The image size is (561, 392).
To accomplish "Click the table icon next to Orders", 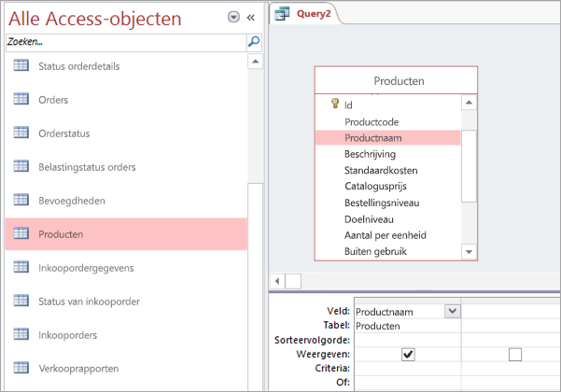I will coord(21,99).
